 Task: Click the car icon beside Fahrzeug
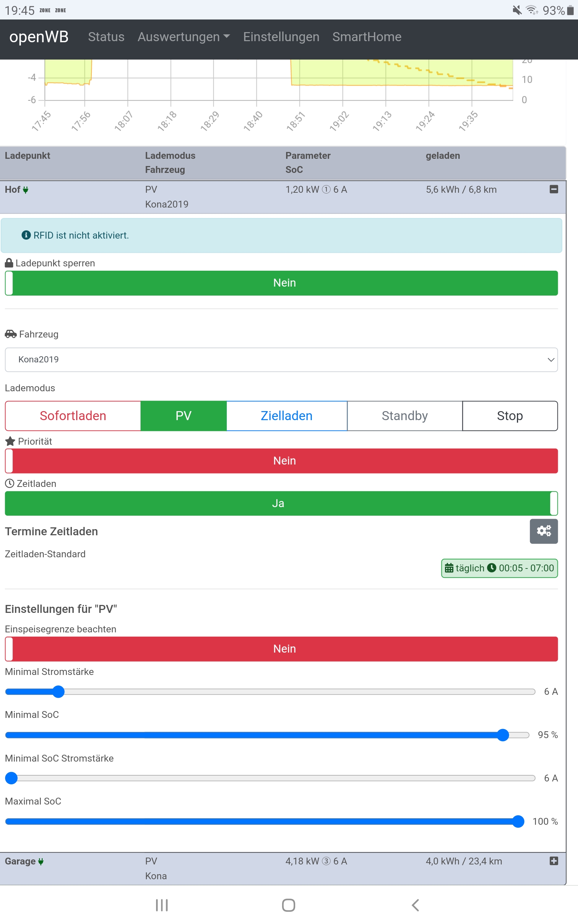coord(11,334)
